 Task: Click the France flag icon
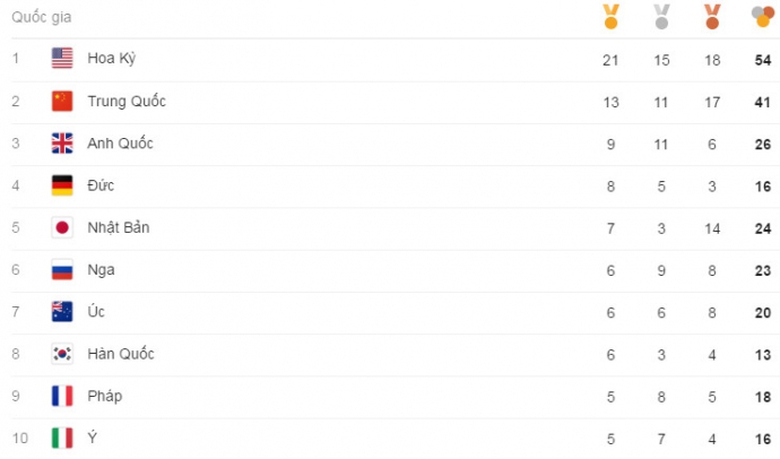pos(62,396)
